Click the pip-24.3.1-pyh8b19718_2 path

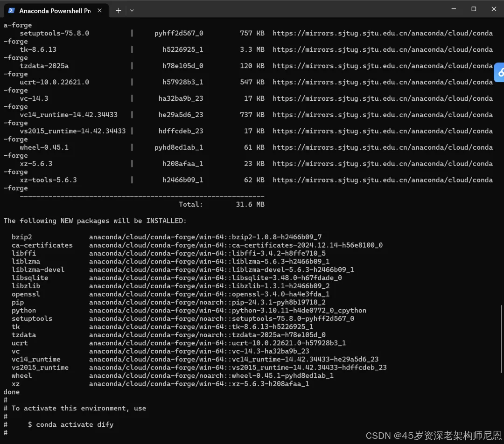(x=207, y=302)
